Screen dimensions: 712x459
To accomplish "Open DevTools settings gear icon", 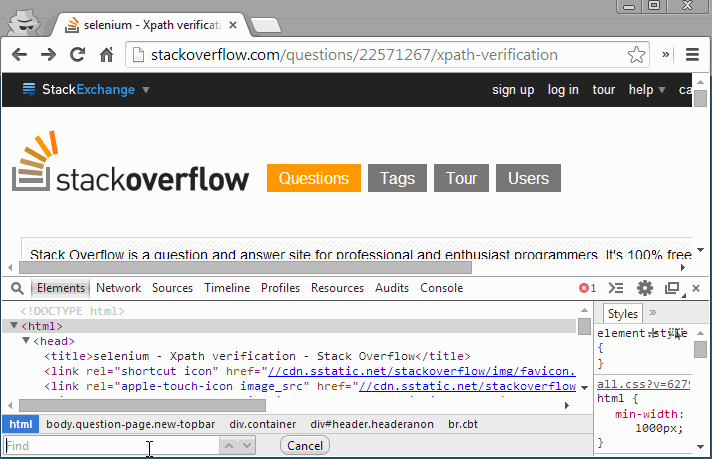I will click(644, 288).
